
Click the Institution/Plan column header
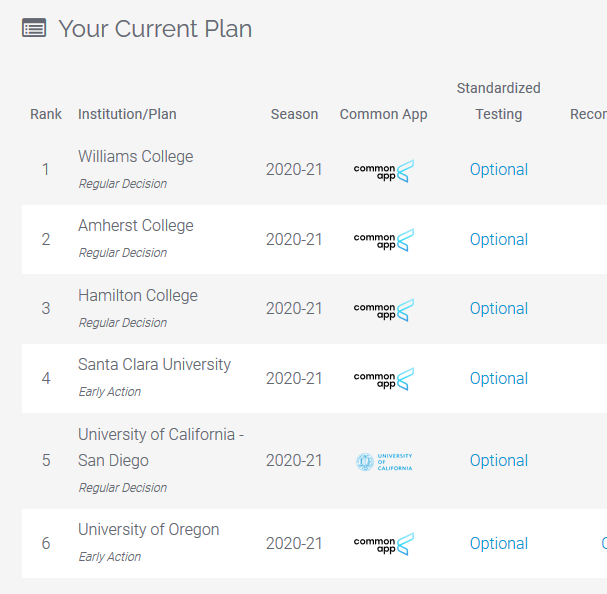coord(127,114)
